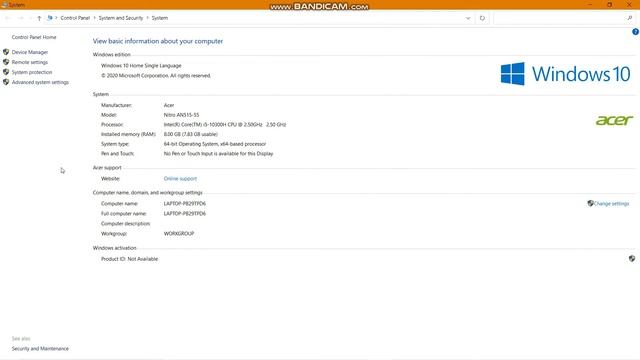Click the shield icon beside System protection

coord(6,72)
